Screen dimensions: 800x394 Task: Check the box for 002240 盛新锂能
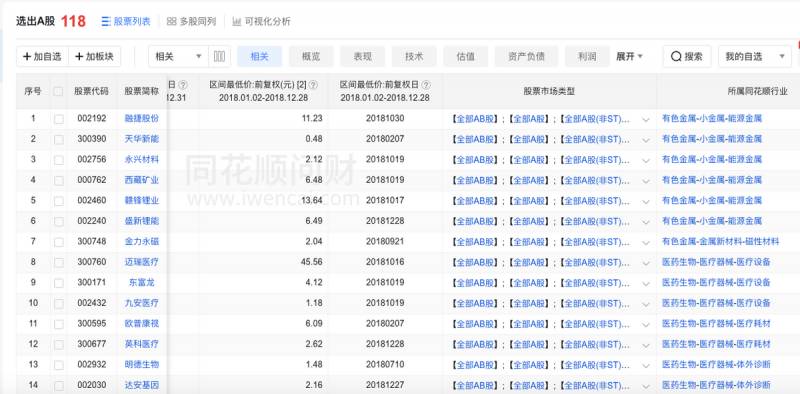(59, 221)
